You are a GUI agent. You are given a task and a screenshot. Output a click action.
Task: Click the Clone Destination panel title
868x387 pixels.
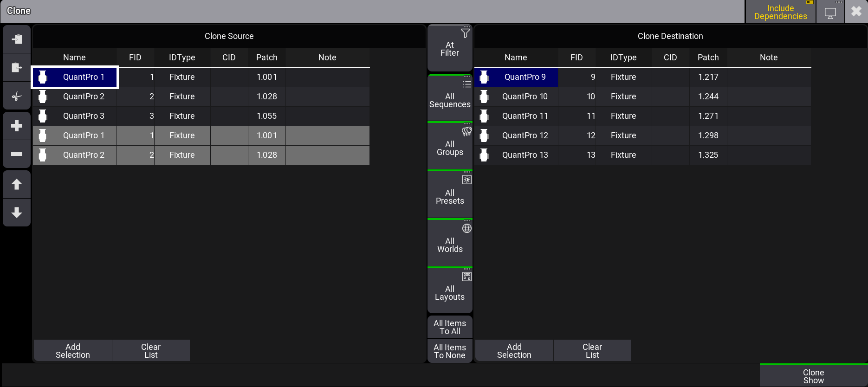[x=670, y=36]
